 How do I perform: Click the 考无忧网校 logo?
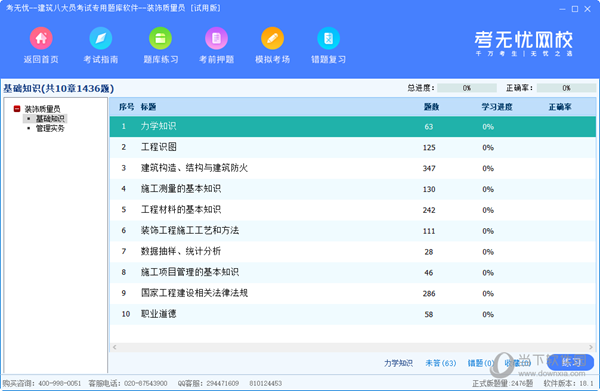pyautogui.click(x=523, y=43)
